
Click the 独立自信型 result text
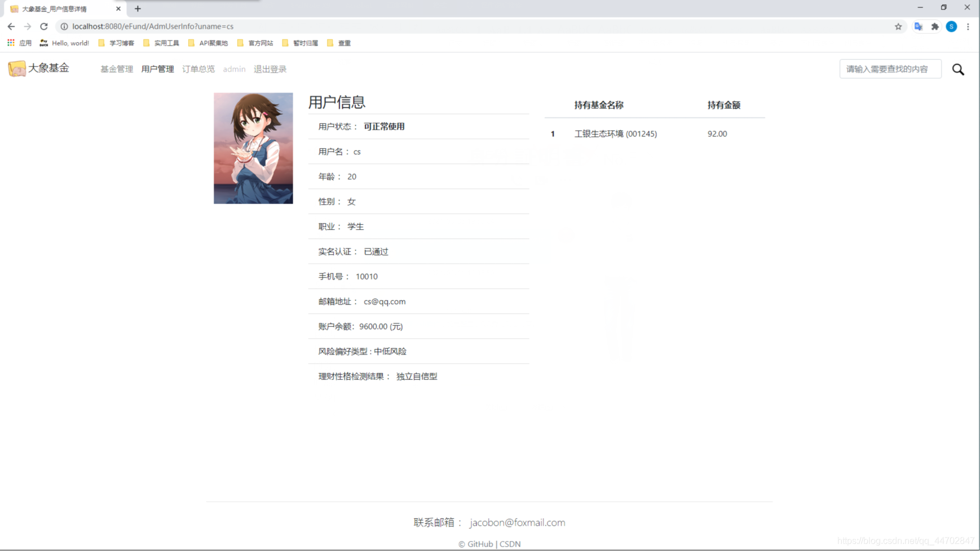point(417,376)
